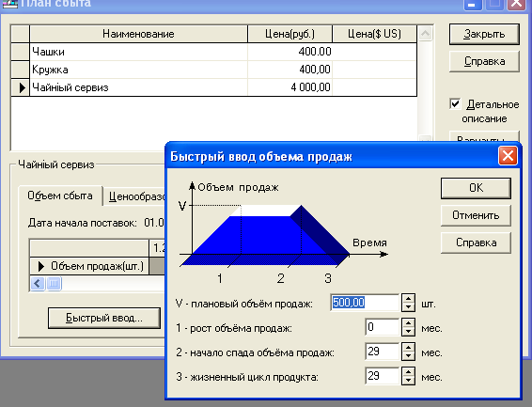Screen dimensions: 532x407
Task: Click Закрыть in the План сбыта window
Action: pyautogui.click(x=484, y=34)
